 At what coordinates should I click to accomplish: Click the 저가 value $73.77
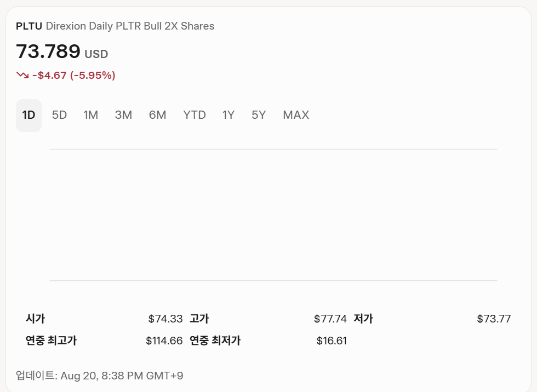[494, 319]
